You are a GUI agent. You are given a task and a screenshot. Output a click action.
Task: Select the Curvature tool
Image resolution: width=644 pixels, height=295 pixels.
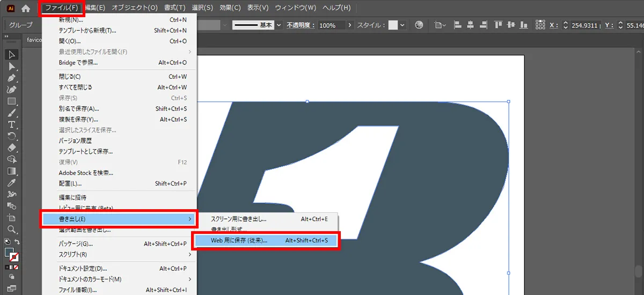click(x=12, y=90)
